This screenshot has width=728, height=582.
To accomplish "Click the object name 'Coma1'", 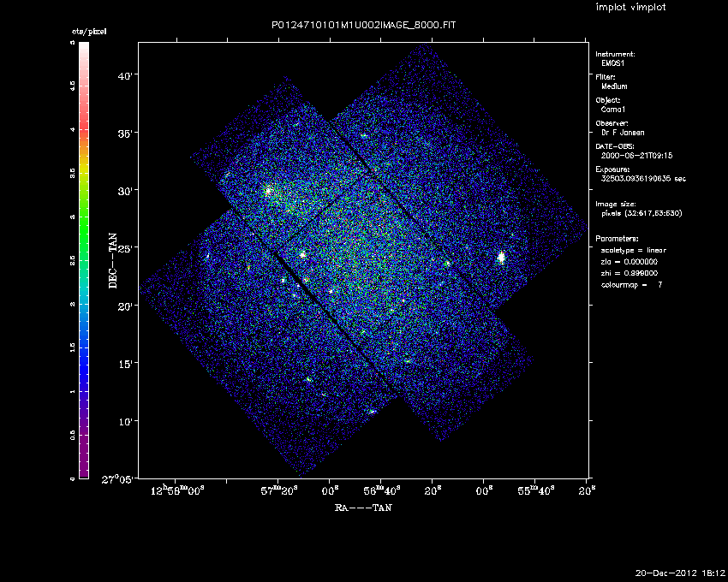I will tap(613, 110).
